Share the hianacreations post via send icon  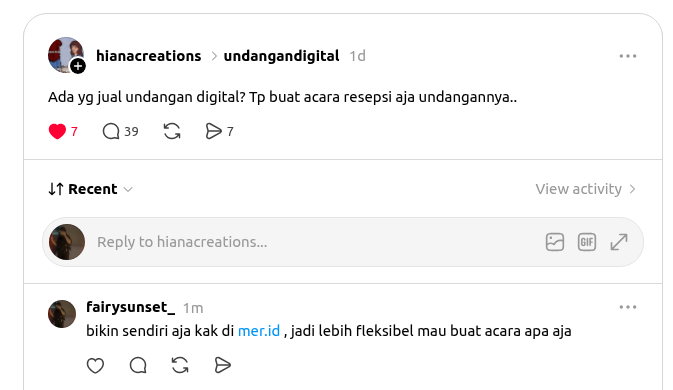pos(213,131)
